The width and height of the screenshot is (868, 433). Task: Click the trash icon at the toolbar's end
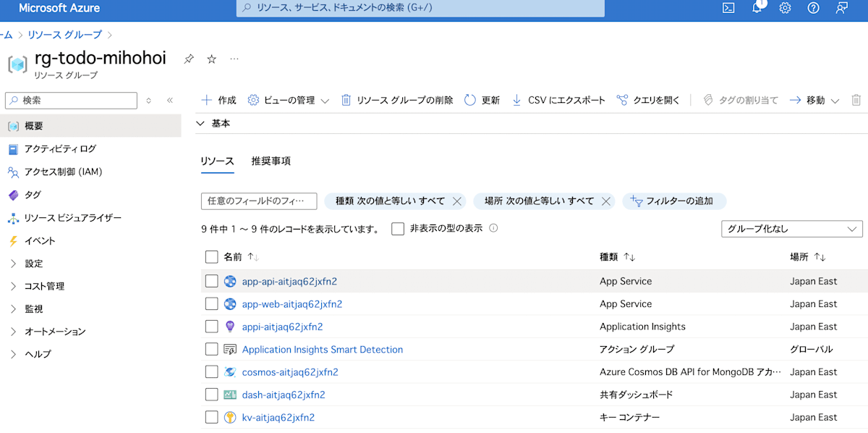[856, 100]
